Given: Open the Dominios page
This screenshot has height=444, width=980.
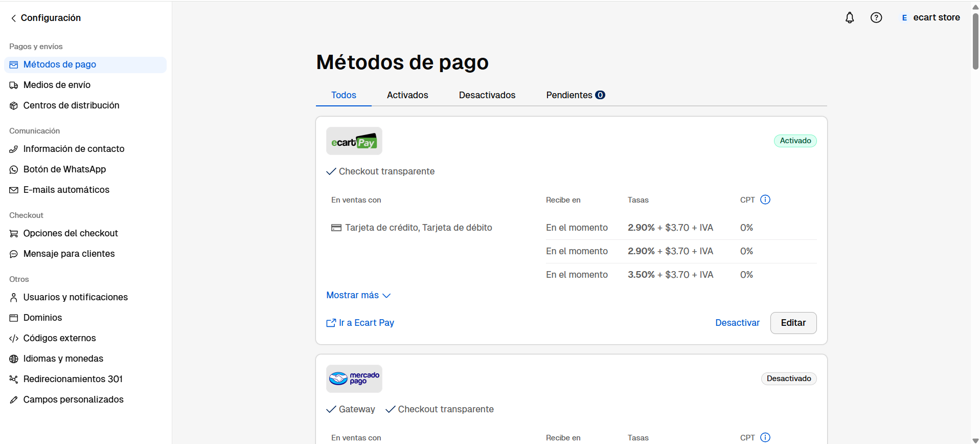Looking at the screenshot, I should tap(85, 318).
